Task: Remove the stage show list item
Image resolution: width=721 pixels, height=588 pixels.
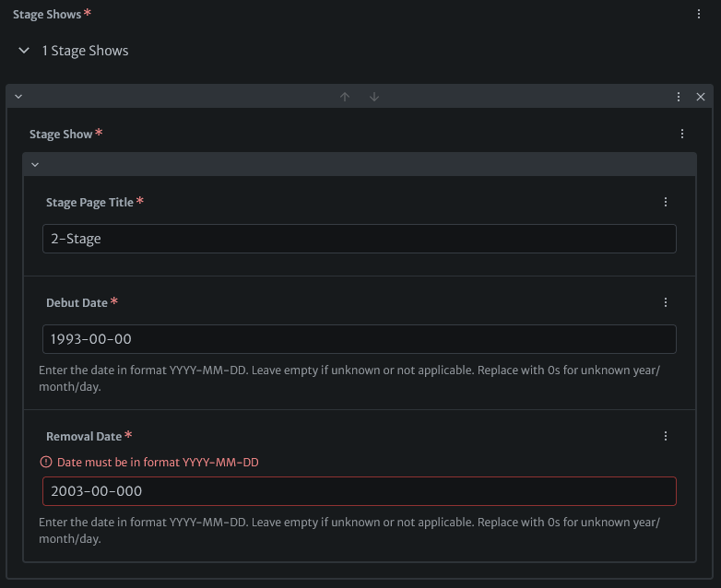Action: (701, 97)
